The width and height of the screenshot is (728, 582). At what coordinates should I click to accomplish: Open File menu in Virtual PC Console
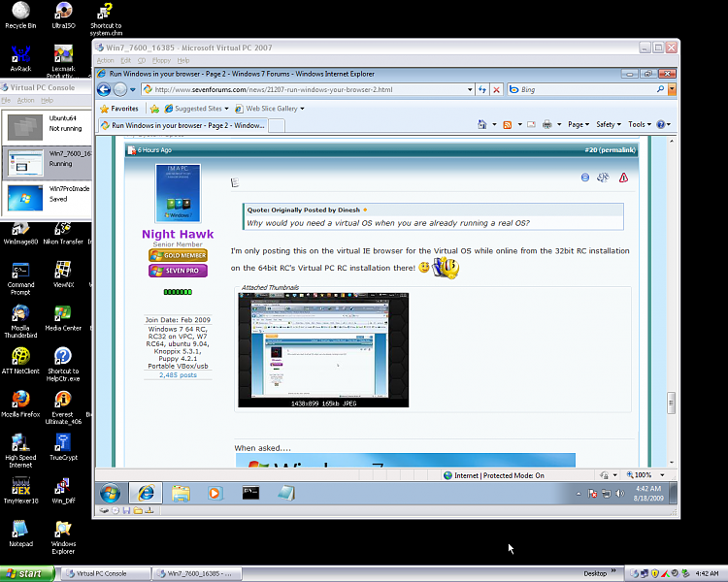[6, 100]
